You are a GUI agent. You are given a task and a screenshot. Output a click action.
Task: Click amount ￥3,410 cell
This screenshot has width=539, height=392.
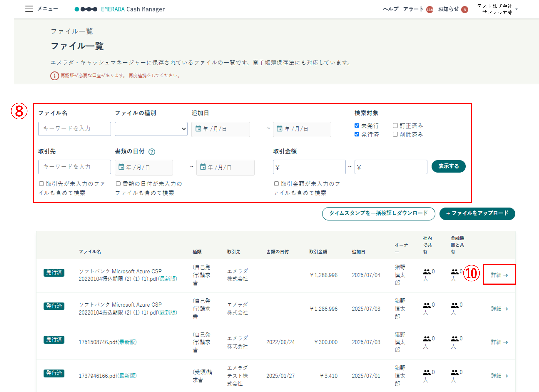(x=329, y=376)
